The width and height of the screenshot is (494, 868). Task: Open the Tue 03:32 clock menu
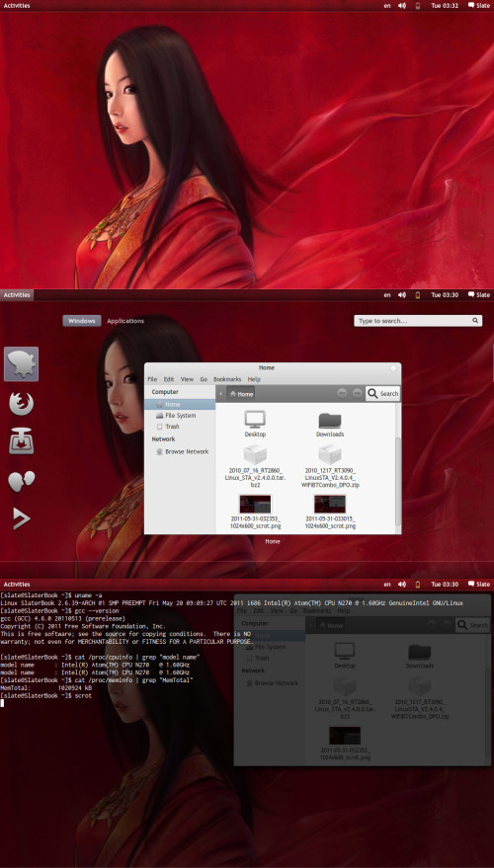click(x=445, y=6)
